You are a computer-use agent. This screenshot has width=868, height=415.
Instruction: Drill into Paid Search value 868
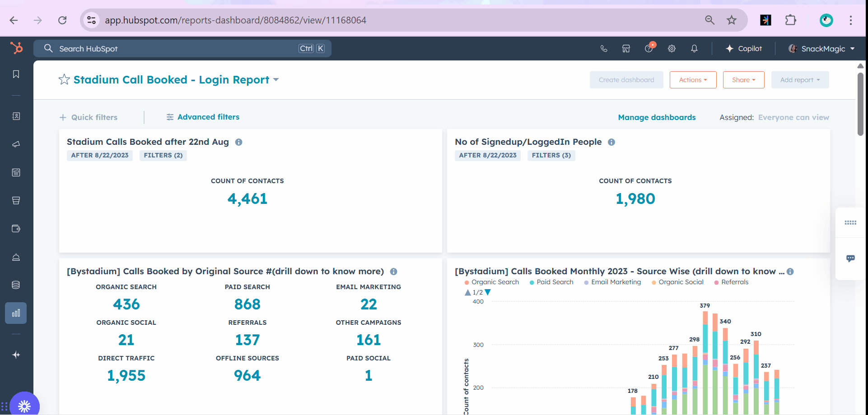tap(247, 304)
